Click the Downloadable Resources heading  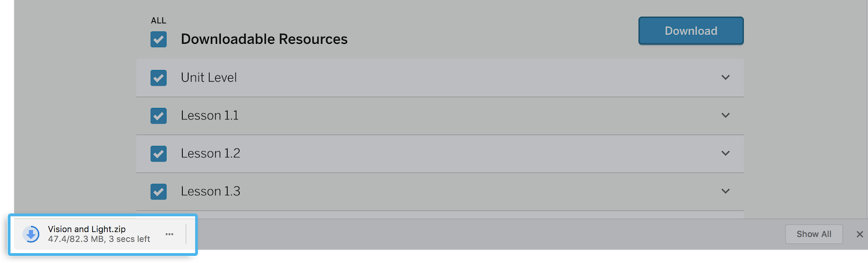(x=264, y=39)
